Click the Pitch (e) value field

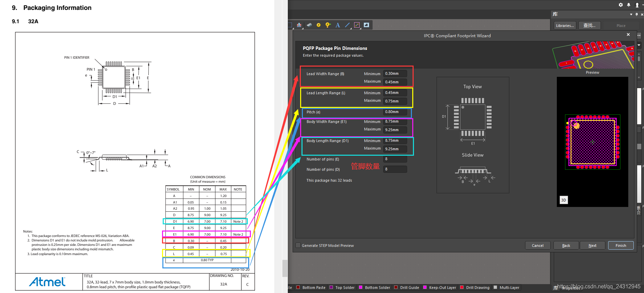[395, 112]
